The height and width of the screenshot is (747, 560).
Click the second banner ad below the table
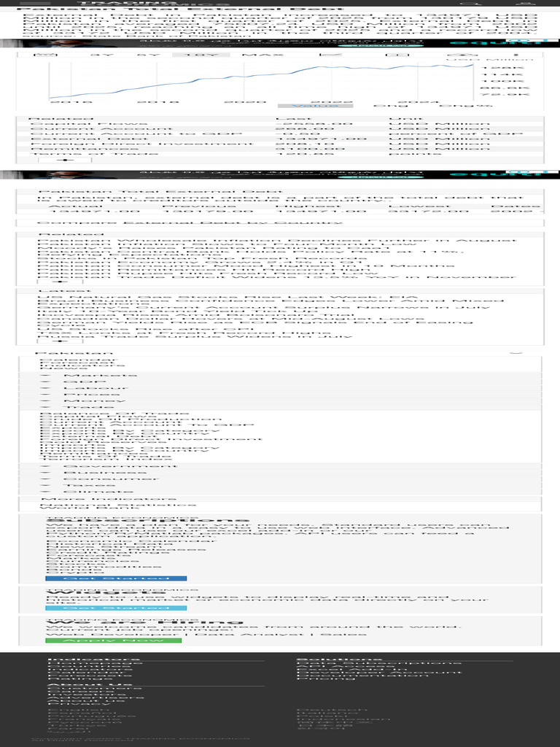pos(280,175)
